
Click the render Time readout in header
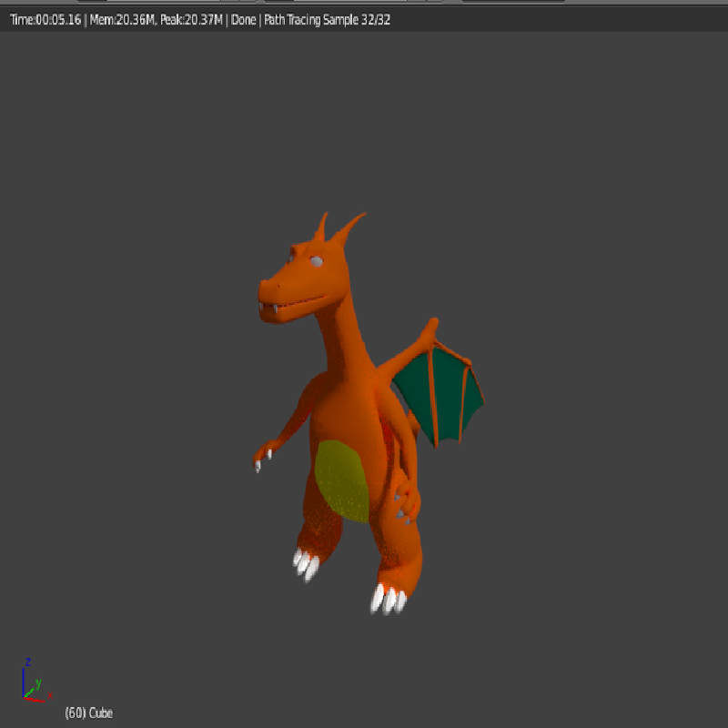coord(45,20)
